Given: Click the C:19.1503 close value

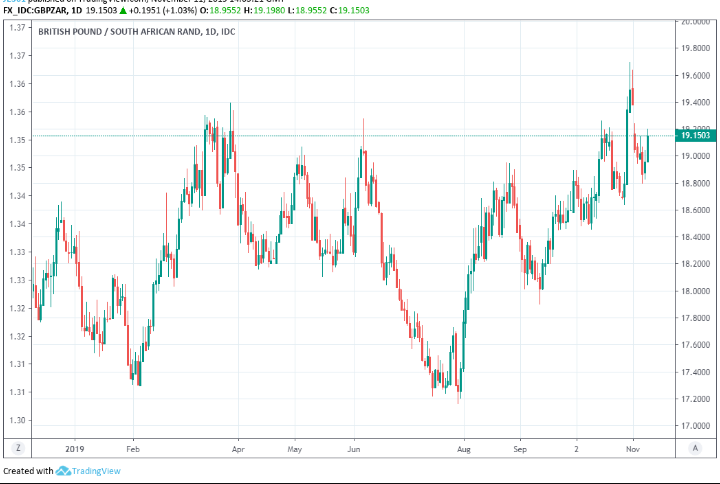Looking at the screenshot, I should [349, 10].
